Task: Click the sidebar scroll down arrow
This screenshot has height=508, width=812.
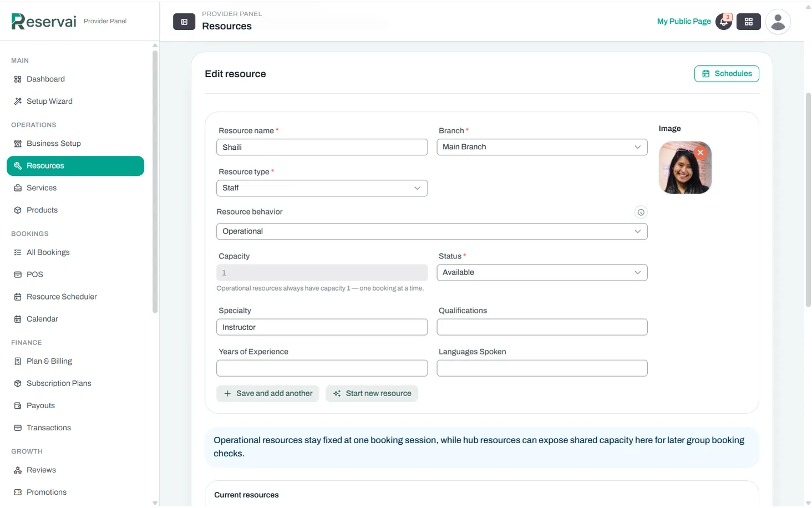Action: tap(155, 504)
